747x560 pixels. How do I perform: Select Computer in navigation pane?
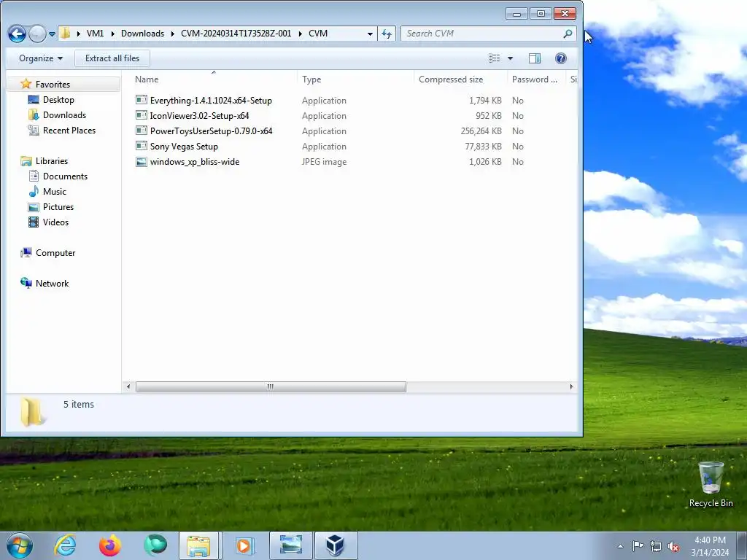pyautogui.click(x=55, y=253)
